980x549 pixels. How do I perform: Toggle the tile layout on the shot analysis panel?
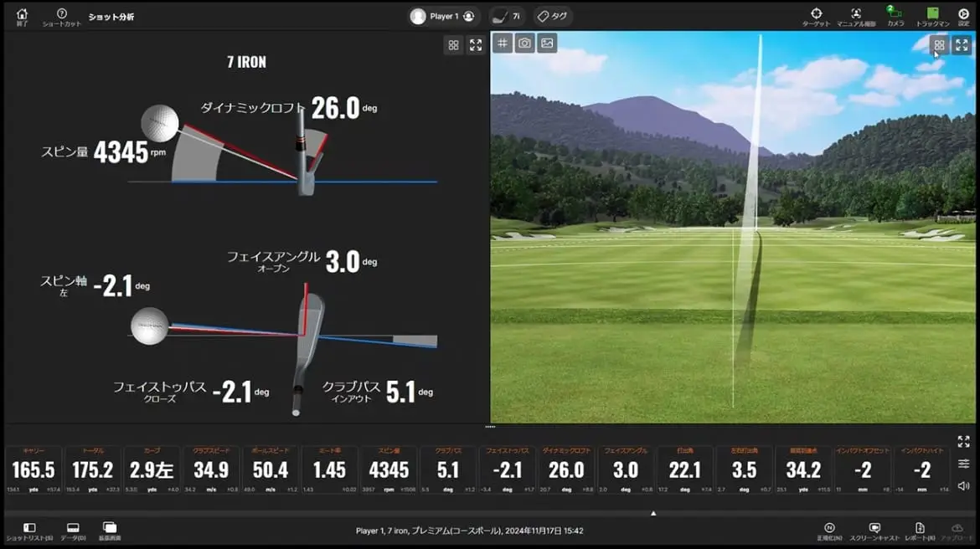453,45
